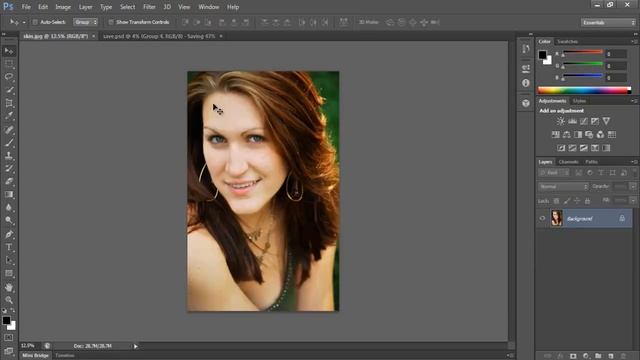
Task: Open the Group/Layer auto-select dropdown
Action: coord(85,22)
